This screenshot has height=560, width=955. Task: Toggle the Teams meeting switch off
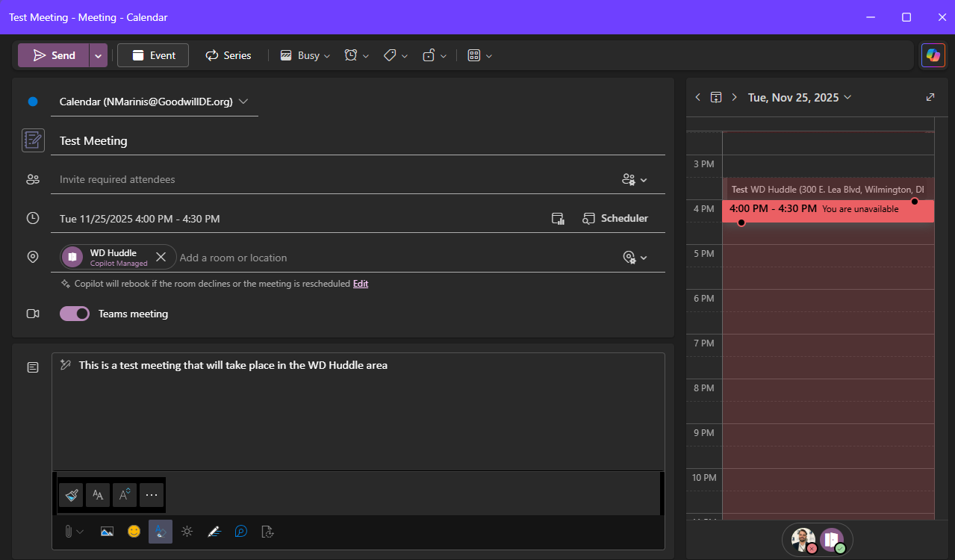coord(75,314)
